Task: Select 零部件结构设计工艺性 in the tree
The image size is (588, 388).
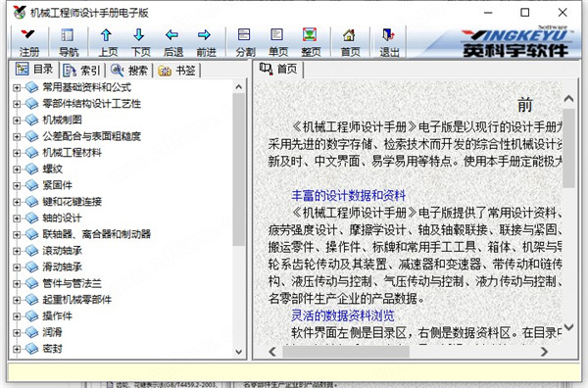Action: (x=91, y=104)
